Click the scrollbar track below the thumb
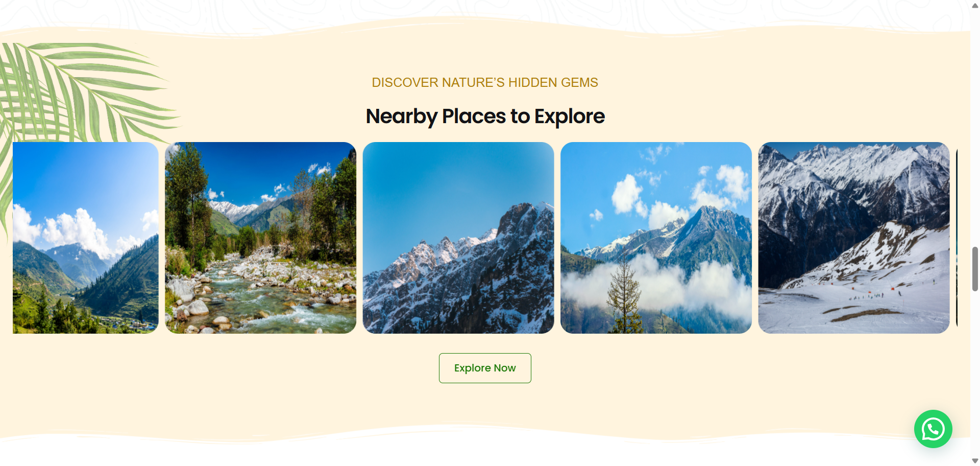 coord(975,373)
